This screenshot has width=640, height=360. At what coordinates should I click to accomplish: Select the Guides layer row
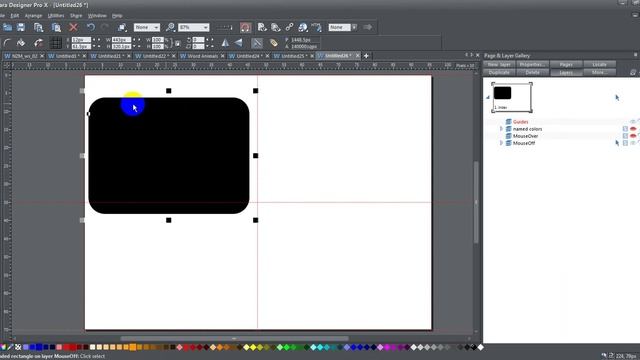pyautogui.click(x=561, y=122)
